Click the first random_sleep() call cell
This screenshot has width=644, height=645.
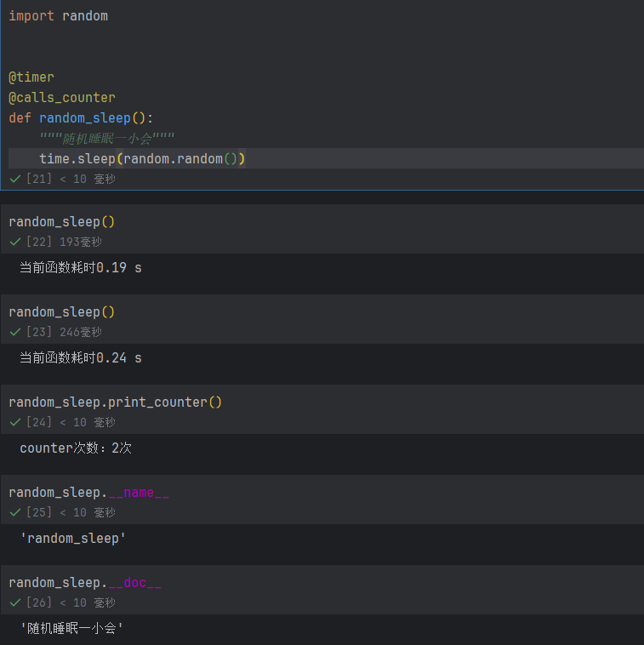coord(62,222)
